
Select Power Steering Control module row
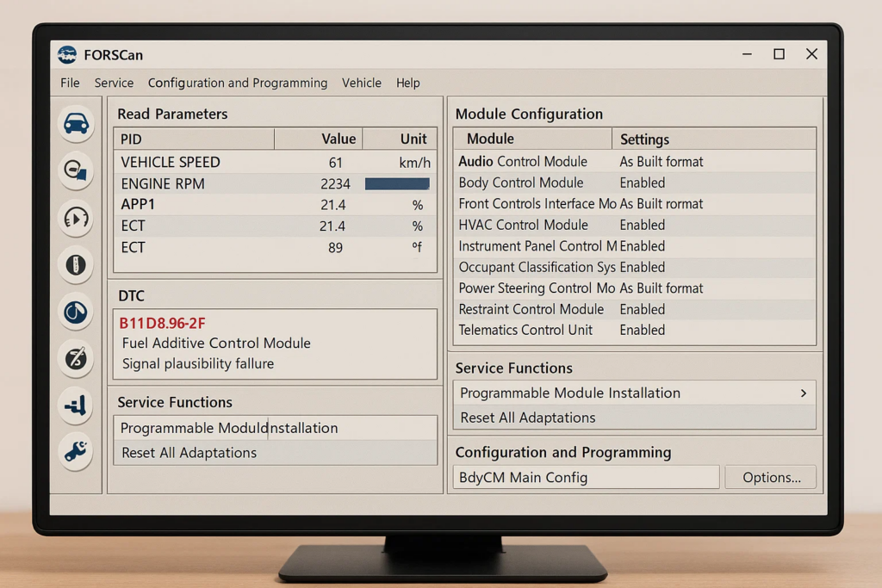click(635, 288)
